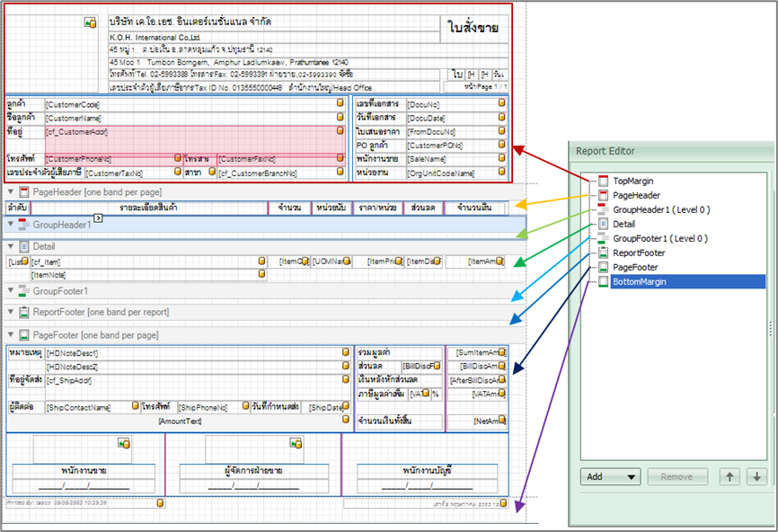Click the data binding icon on the DocuNo field
This screenshot has width=778, height=532.
coord(501,103)
